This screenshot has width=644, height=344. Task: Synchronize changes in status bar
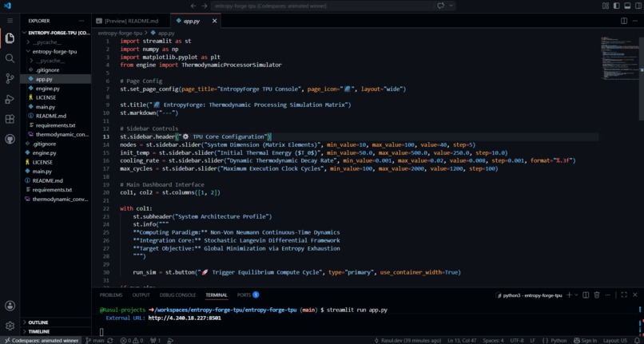pyautogui.click(x=110, y=341)
